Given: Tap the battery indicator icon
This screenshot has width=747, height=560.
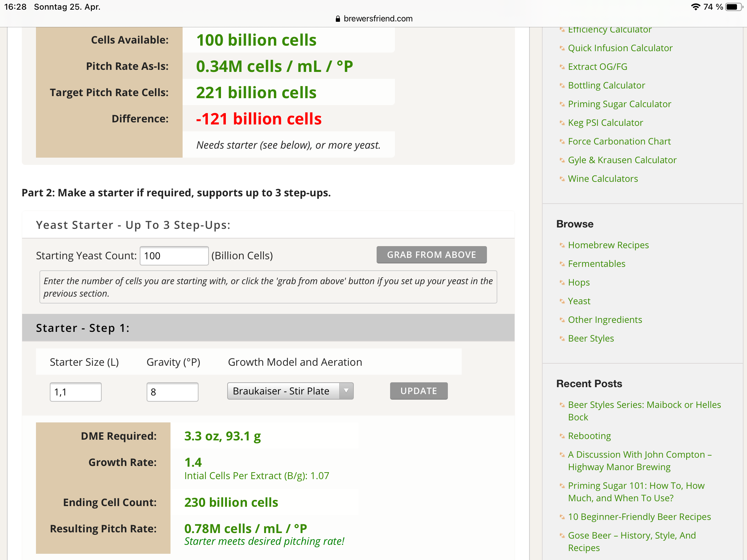Looking at the screenshot, I should coord(734,7).
